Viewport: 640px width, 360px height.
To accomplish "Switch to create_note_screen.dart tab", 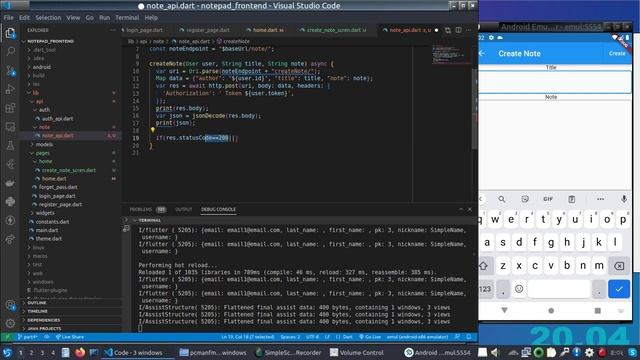I will click(333, 30).
